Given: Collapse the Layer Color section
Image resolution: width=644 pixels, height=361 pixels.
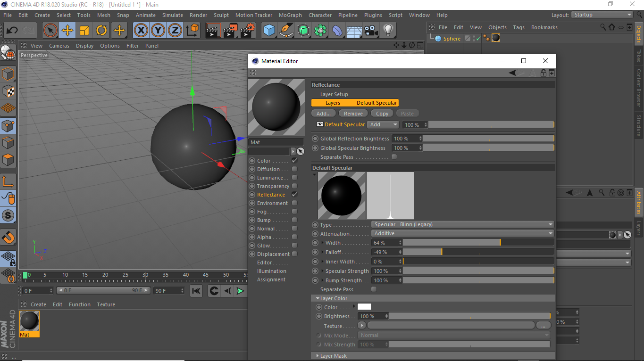Looking at the screenshot, I should [x=318, y=298].
